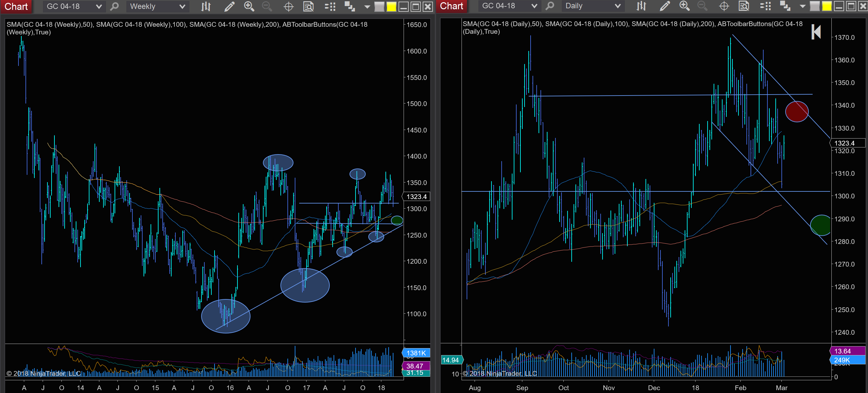Image resolution: width=868 pixels, height=393 pixels.
Task: Click the yellow link swatch in Daily window
Action: coord(827,6)
